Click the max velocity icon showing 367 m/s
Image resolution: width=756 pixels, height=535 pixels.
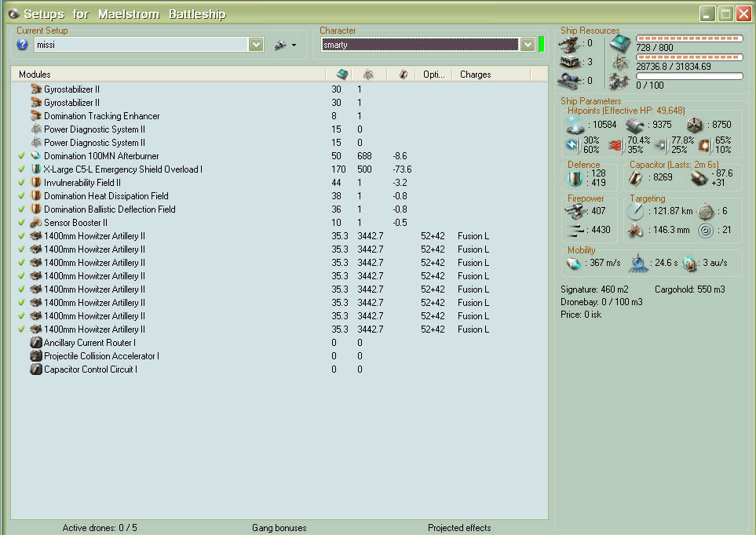tap(574, 263)
